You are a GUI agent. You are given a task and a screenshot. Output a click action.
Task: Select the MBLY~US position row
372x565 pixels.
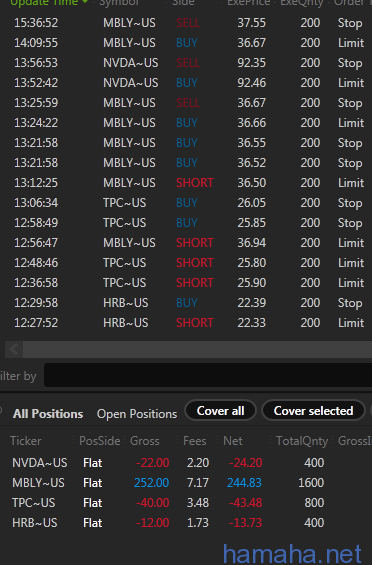coord(186,483)
